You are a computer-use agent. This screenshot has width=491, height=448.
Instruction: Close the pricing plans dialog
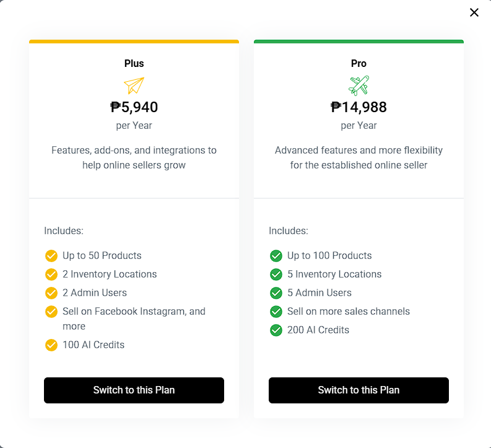pos(474,12)
